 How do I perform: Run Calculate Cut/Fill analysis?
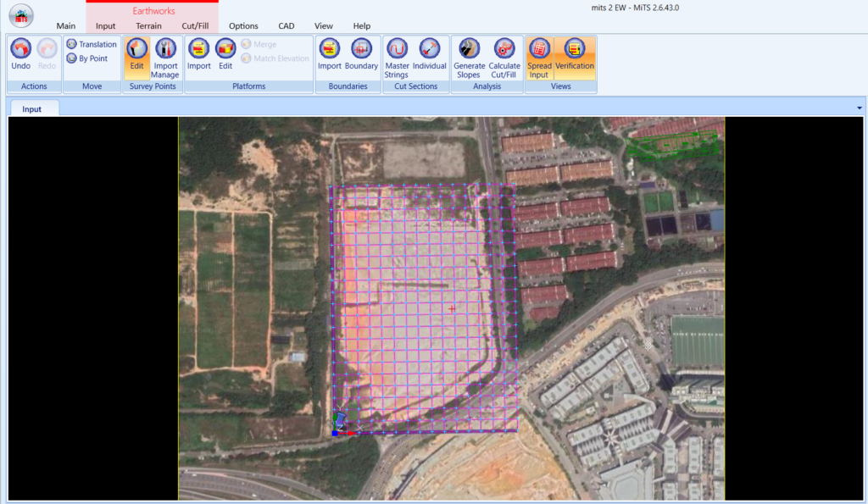click(x=504, y=58)
